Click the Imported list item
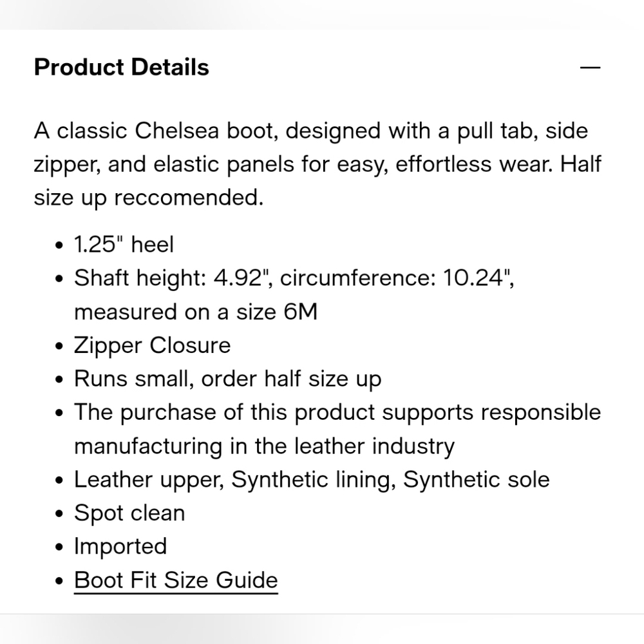Screen dimensions: 644x644 coord(120,547)
